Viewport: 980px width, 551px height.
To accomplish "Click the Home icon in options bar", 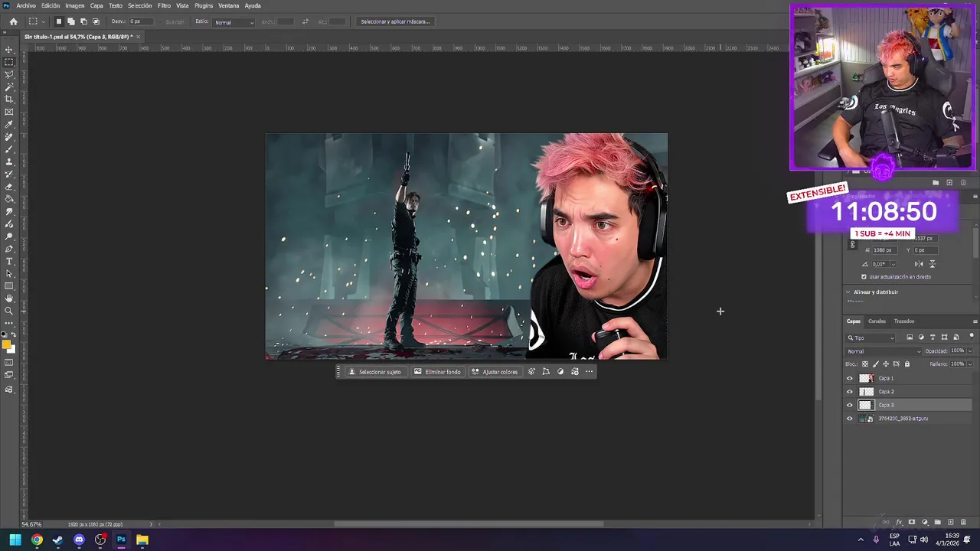I will point(13,21).
